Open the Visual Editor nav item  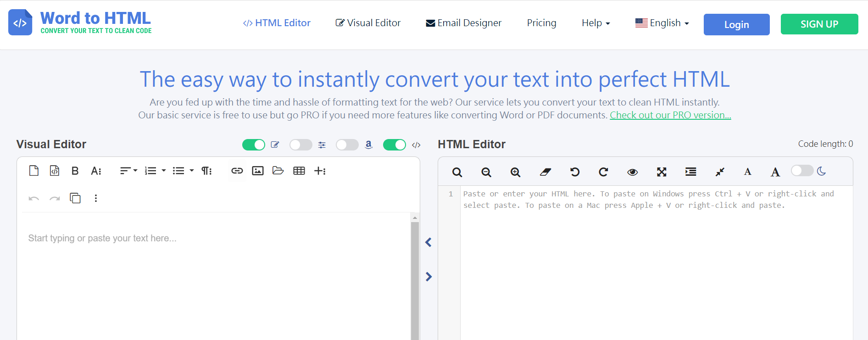tap(368, 23)
